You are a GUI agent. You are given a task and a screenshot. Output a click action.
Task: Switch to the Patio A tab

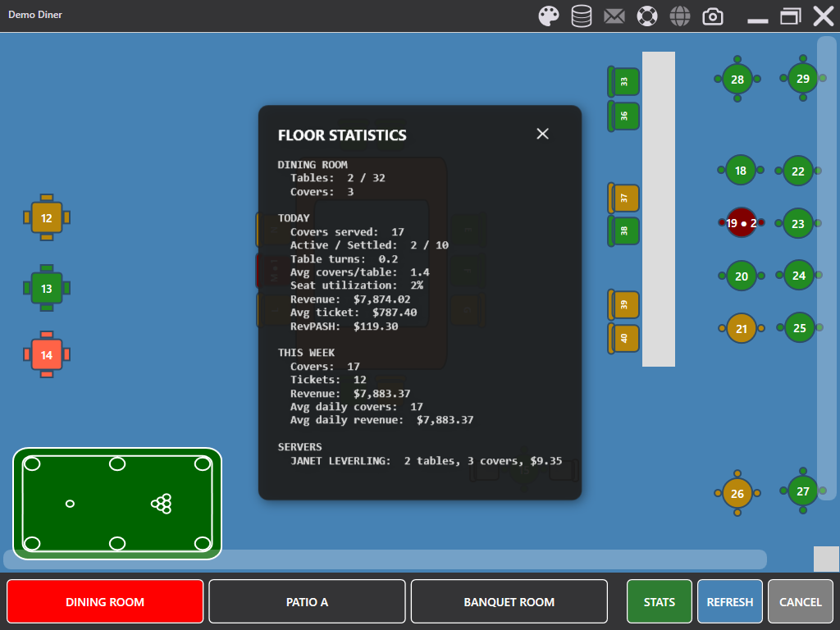[x=307, y=602]
